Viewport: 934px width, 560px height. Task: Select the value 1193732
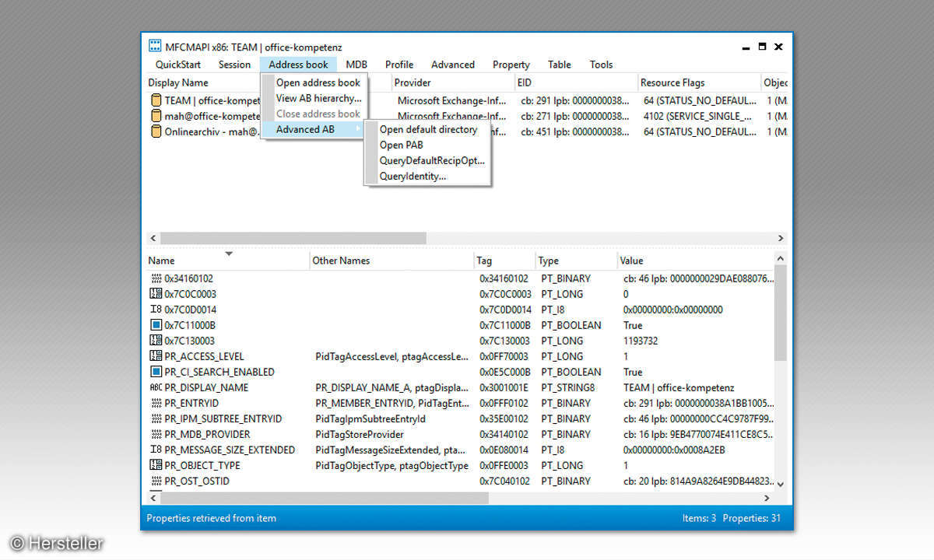(642, 341)
